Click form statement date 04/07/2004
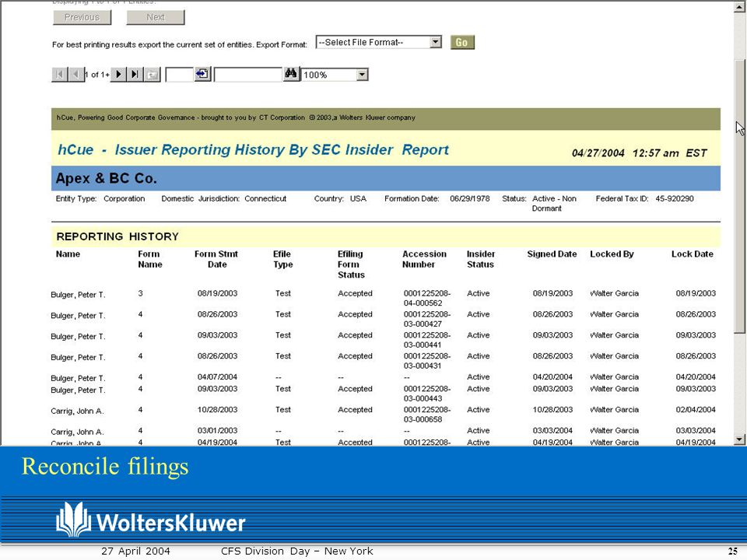747x560 pixels. 217,376
